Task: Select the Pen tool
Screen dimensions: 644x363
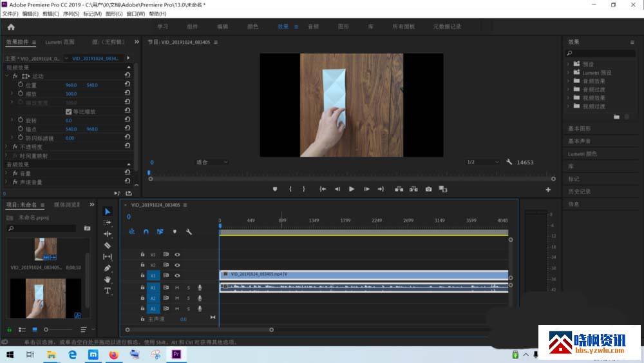Action: point(107,268)
